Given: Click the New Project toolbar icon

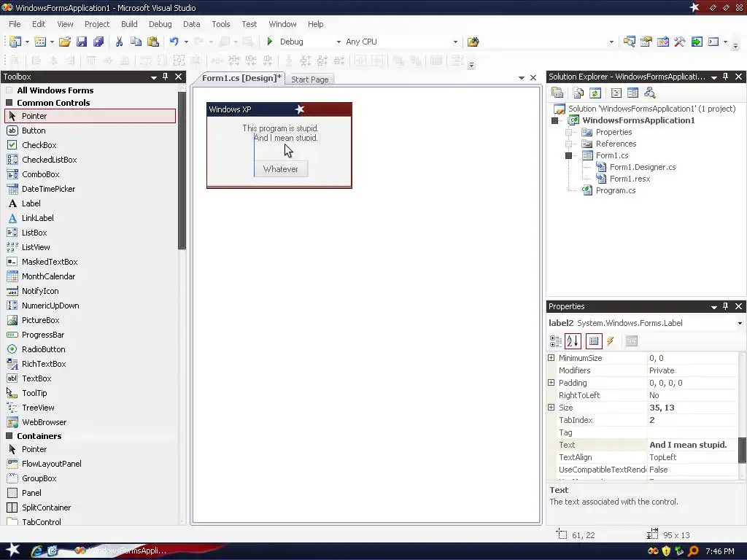Looking at the screenshot, I should tap(15, 42).
